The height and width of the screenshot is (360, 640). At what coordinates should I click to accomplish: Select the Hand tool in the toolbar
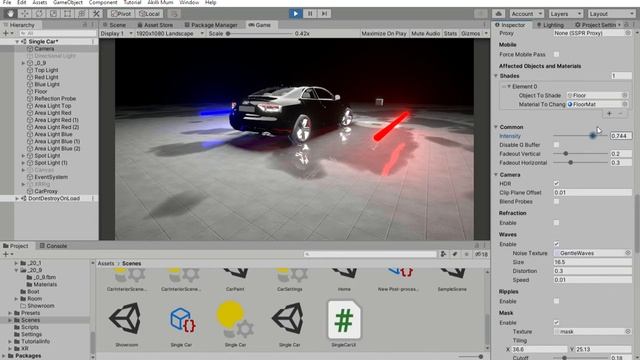10,13
